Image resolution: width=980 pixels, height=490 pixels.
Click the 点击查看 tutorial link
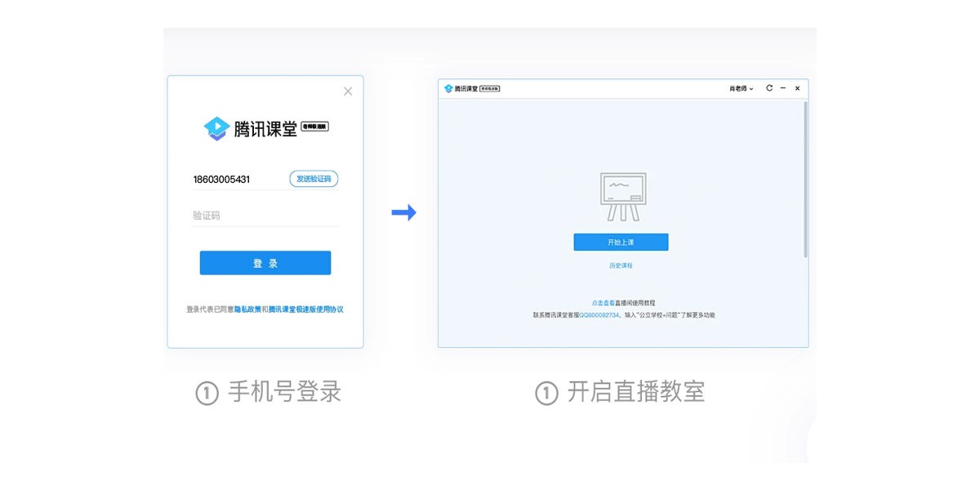click(603, 303)
